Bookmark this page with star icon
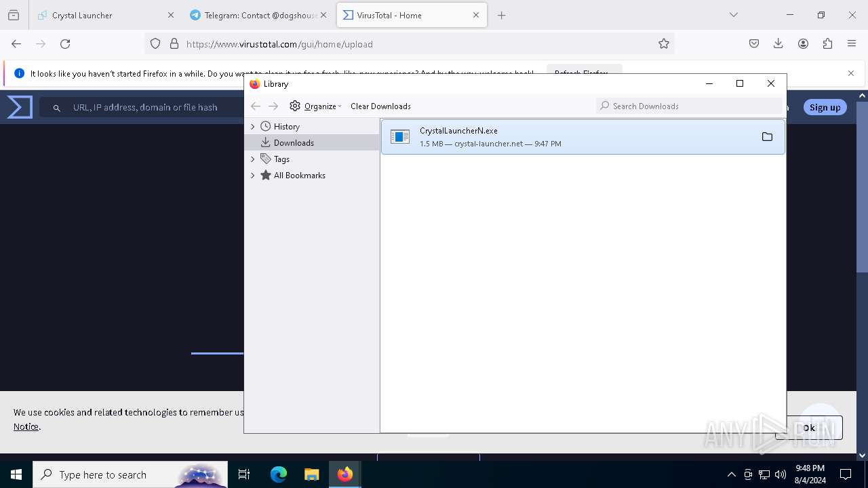Viewport: 868px width, 488px height. click(x=664, y=43)
